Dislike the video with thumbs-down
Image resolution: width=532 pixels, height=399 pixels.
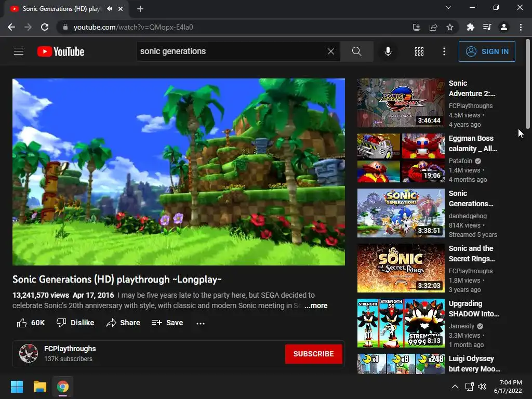point(75,323)
